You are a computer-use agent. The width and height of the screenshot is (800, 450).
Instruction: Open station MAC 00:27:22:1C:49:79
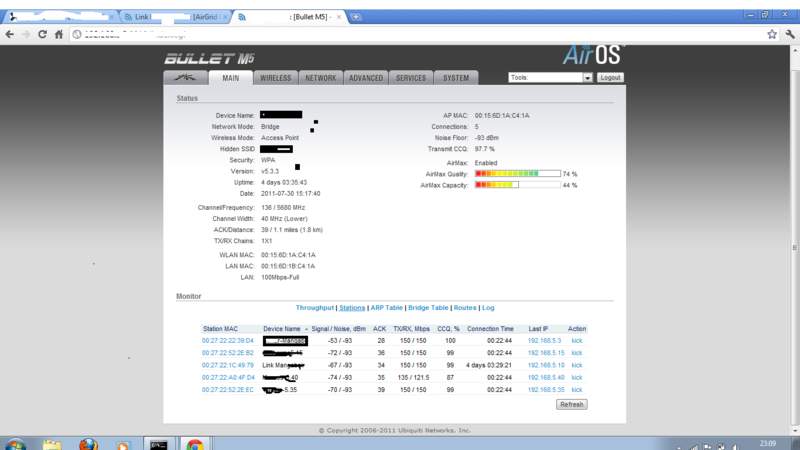pyautogui.click(x=228, y=365)
